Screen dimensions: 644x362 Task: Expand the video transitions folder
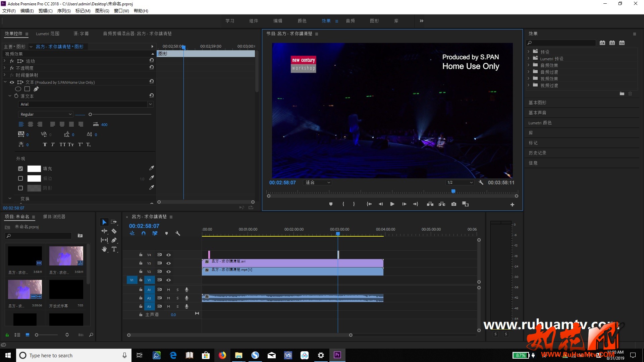tap(529, 85)
